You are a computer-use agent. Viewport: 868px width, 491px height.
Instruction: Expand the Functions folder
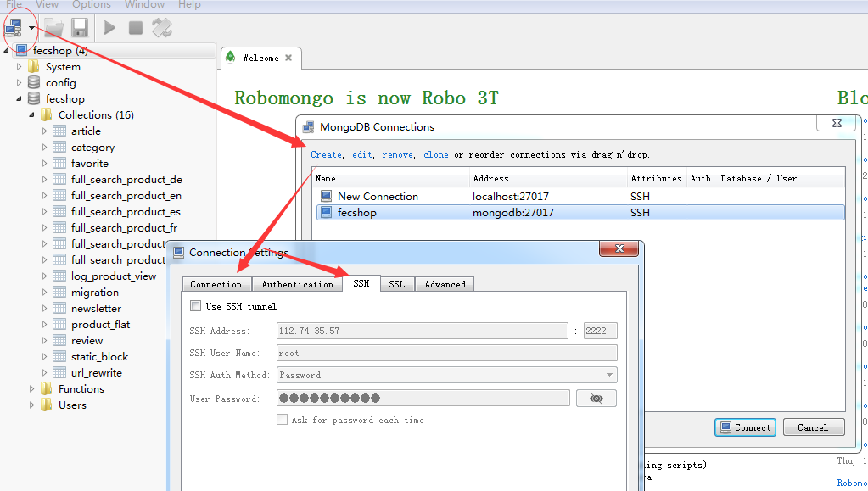coord(31,388)
